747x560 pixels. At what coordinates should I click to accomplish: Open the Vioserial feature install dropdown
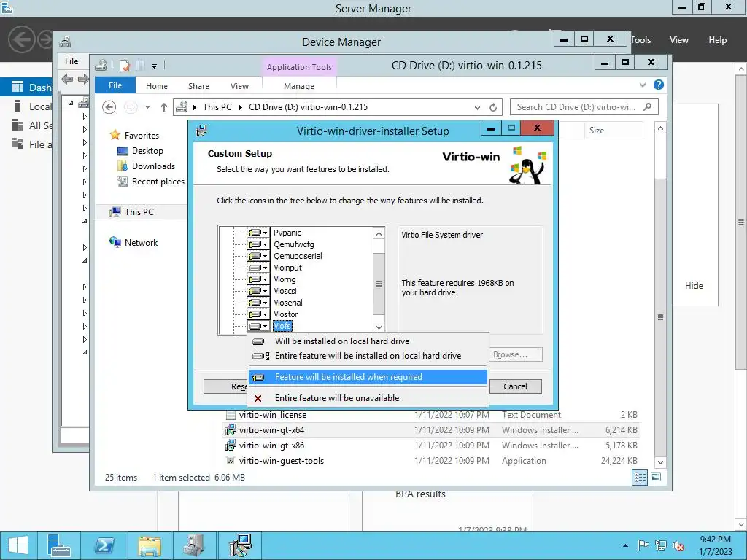[258, 303]
